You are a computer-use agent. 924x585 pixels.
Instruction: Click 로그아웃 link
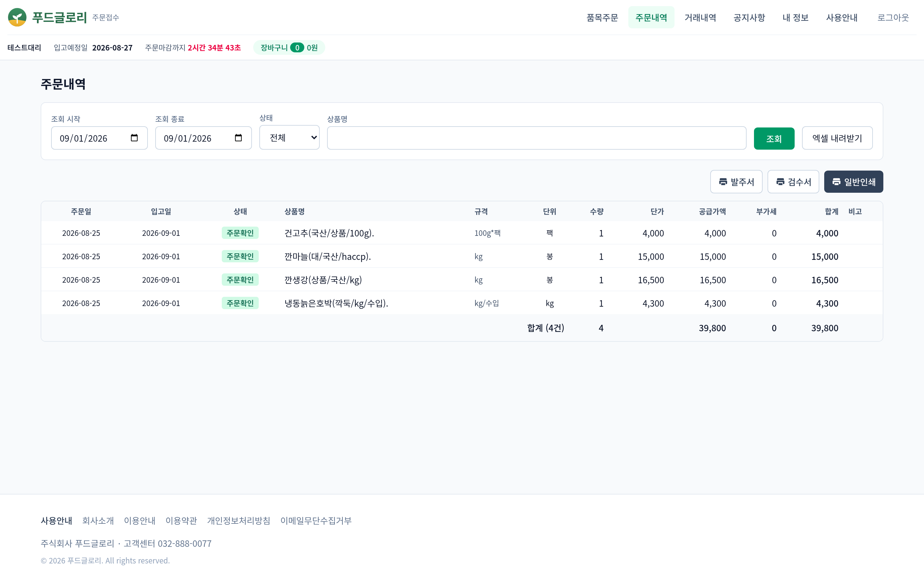893,18
